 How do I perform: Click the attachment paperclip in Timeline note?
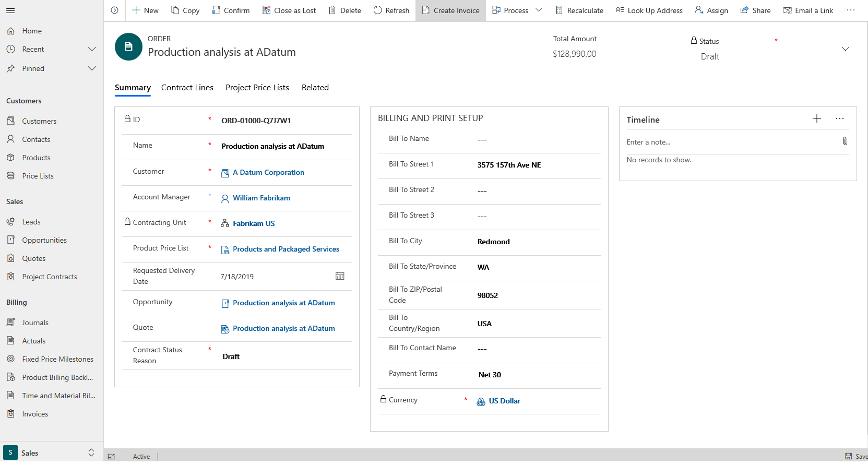845,141
